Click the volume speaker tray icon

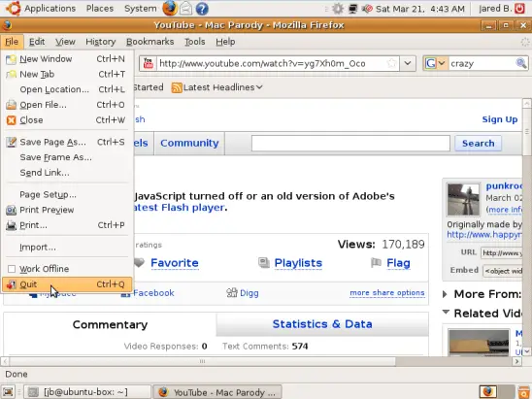pos(367,9)
